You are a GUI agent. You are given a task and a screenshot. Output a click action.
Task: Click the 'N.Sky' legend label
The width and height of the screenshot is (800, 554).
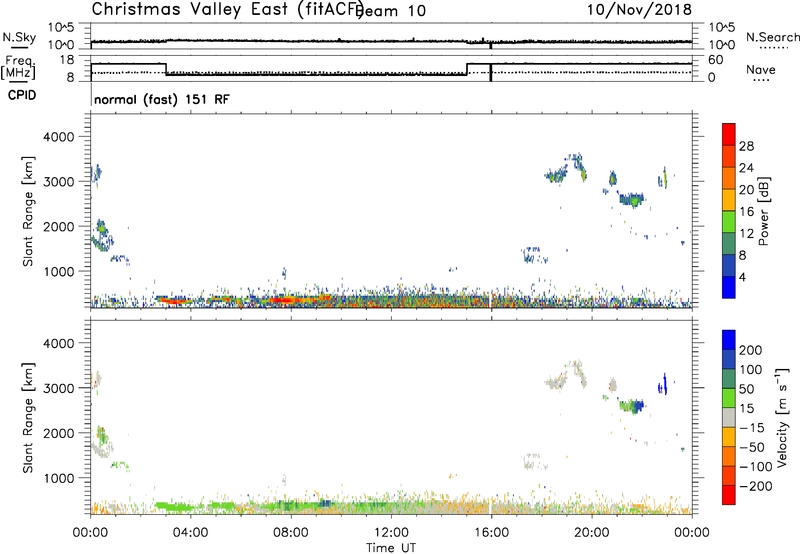(19, 38)
